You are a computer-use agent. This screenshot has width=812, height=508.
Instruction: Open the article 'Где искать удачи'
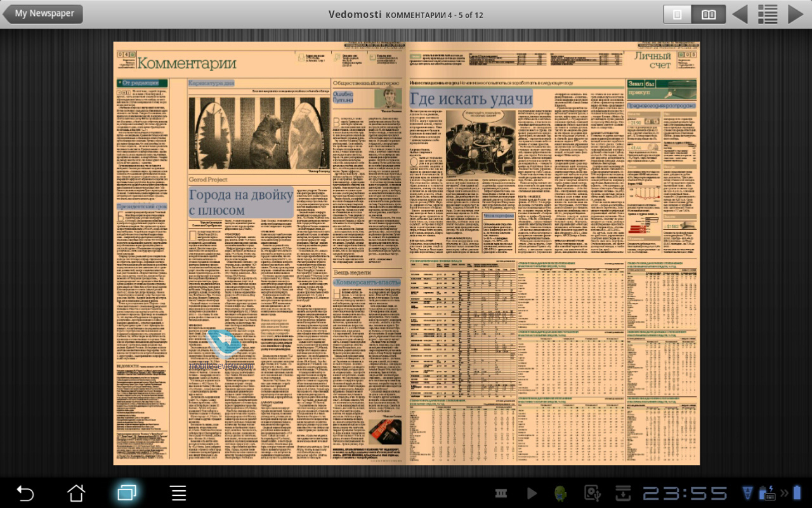point(471,98)
